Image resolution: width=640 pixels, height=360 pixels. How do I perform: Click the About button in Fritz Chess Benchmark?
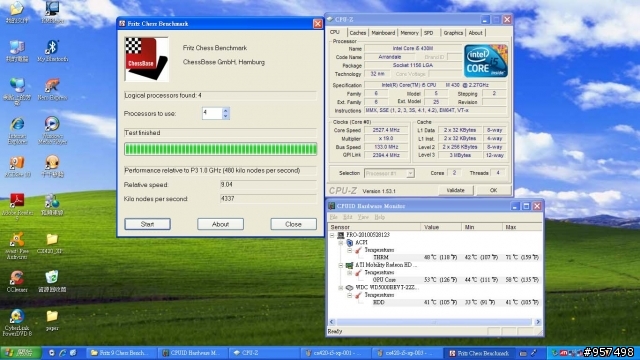(220, 224)
